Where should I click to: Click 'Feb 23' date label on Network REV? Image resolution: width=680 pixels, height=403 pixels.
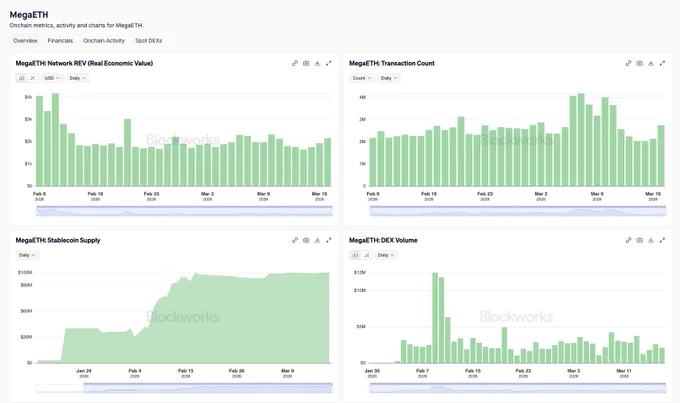[x=151, y=196]
